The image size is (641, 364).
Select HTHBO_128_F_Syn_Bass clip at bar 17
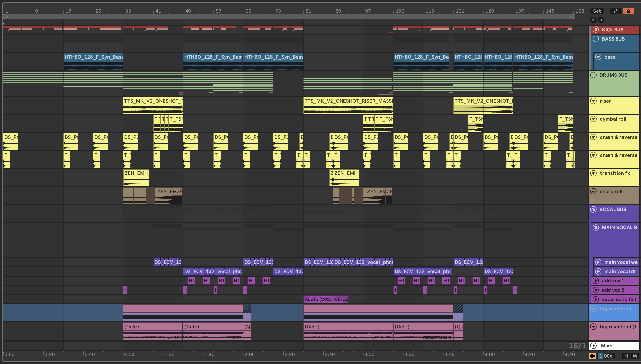pos(93,61)
